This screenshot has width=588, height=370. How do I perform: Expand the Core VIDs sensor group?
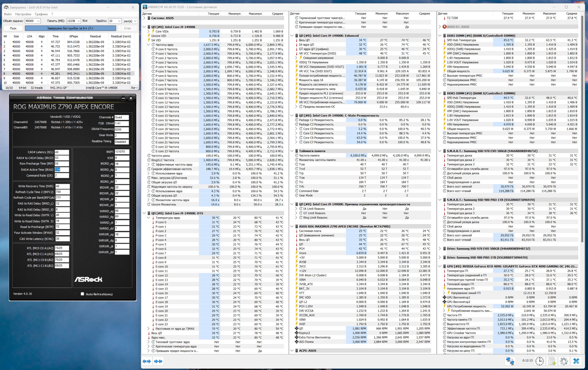tap(148, 31)
